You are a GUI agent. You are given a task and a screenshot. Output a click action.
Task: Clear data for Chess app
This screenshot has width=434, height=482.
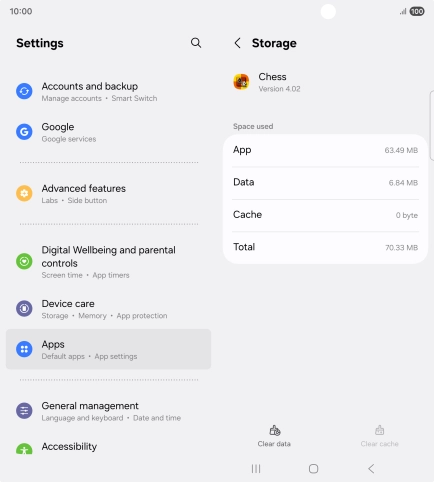click(274, 436)
